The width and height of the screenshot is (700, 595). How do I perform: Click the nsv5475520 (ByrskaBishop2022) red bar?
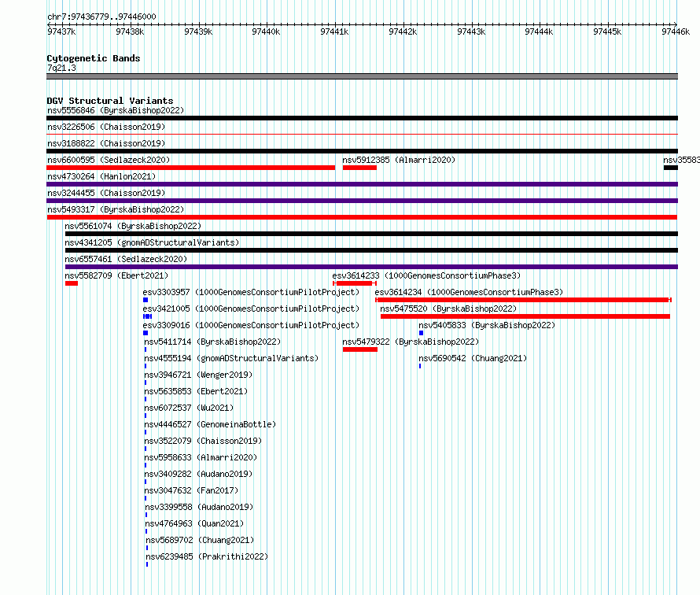pos(525,316)
